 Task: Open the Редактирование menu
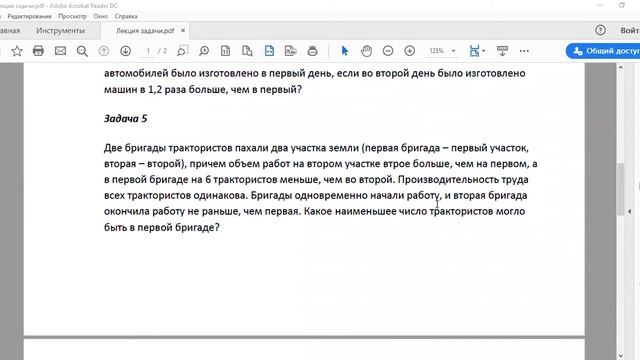(29, 16)
